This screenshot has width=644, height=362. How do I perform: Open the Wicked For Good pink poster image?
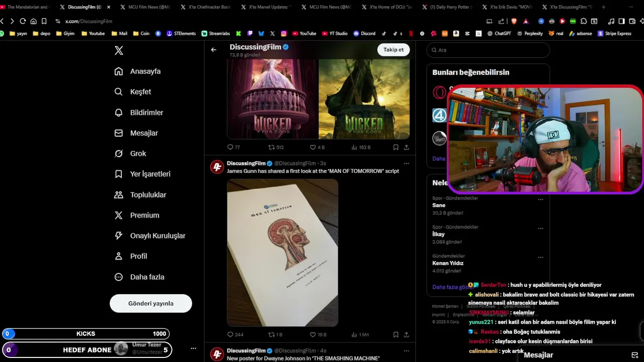272,99
